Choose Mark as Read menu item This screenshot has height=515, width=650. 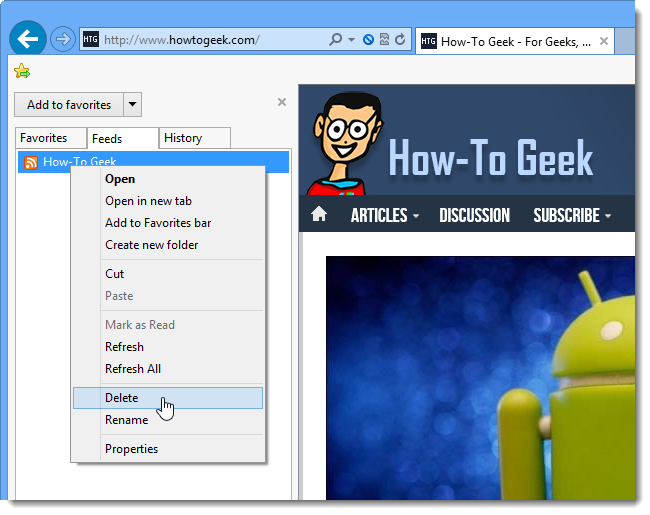(x=168, y=325)
